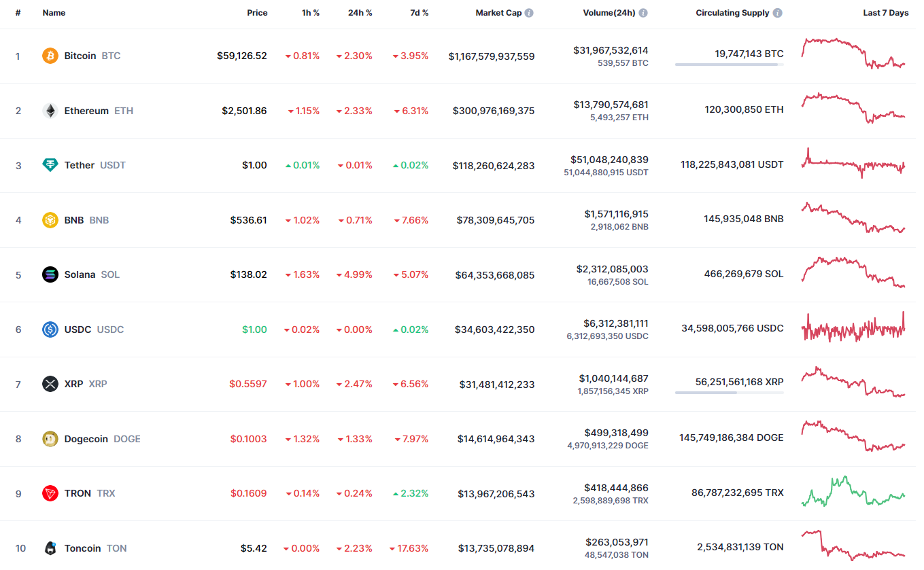The image size is (924, 570).
Task: Click the BNB logo icon
Action: pos(50,220)
